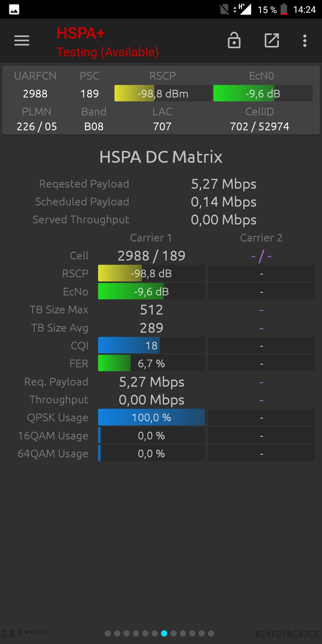This screenshot has height=644, width=322.
Task: Select the first page indicator dot
Action: tap(108, 633)
